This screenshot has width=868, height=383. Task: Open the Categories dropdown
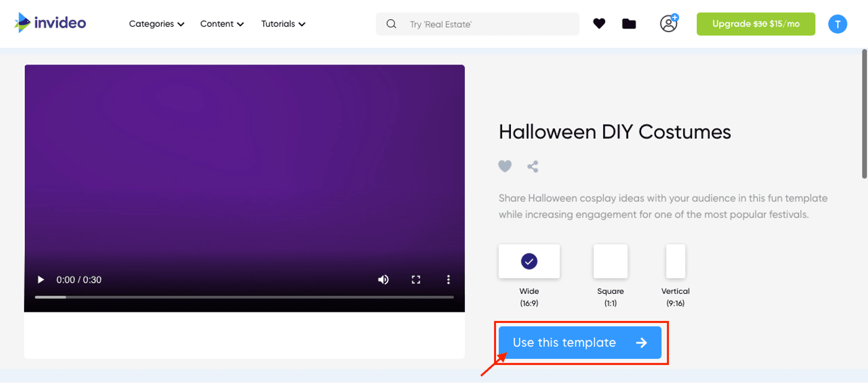pos(156,24)
